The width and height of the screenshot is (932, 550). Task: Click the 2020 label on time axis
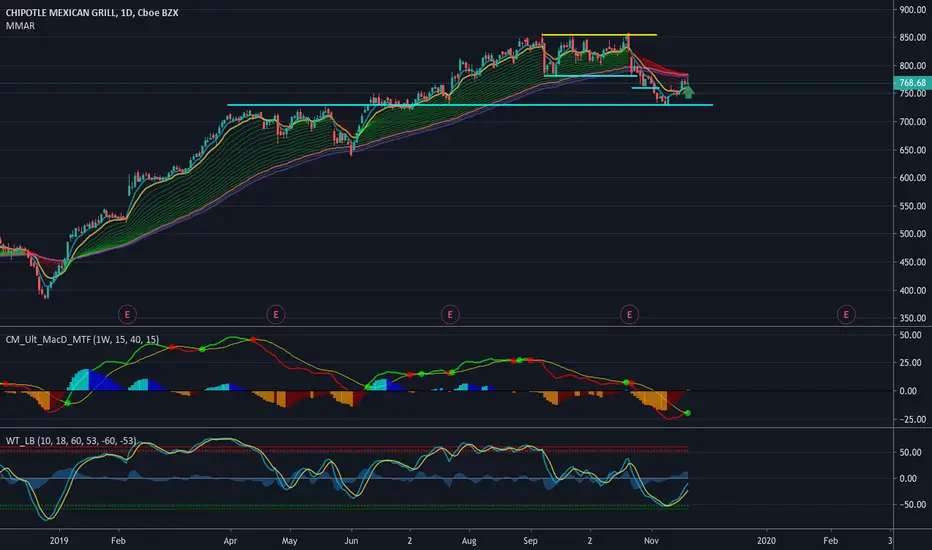pos(766,540)
